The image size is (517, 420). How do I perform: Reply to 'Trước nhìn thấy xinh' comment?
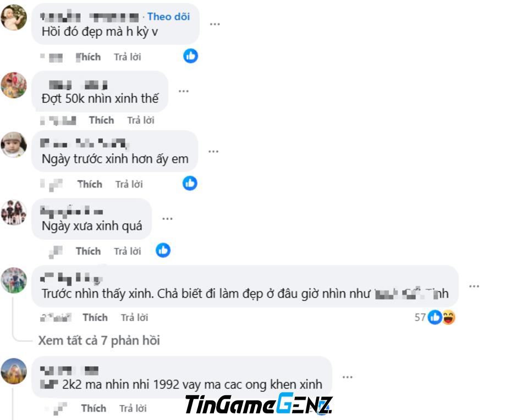[134, 317]
